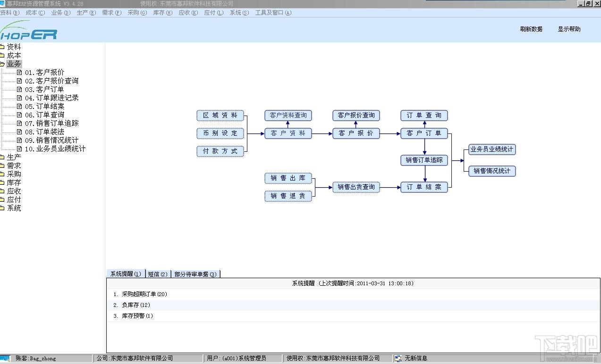Open 区域资料 flowchart node

click(220, 116)
